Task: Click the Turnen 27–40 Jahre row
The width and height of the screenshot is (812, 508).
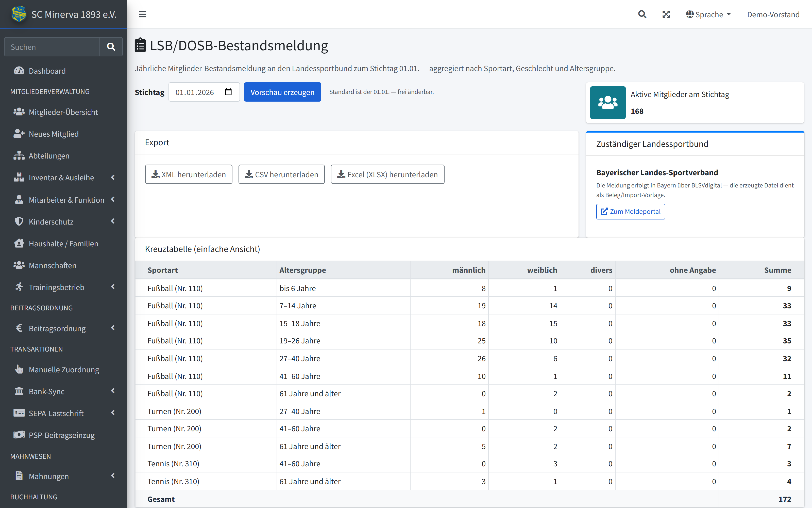Action: point(469,411)
